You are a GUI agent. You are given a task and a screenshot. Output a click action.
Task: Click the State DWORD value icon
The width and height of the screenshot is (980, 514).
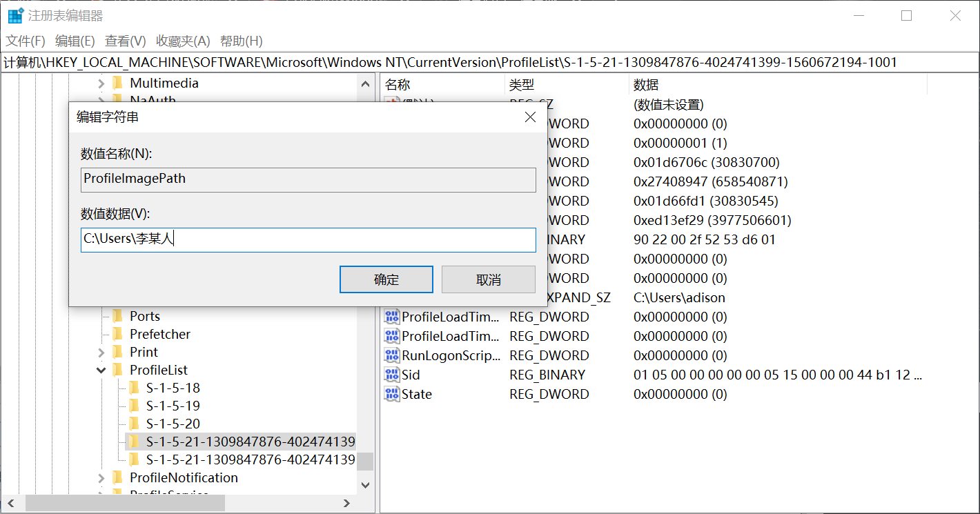pos(392,394)
